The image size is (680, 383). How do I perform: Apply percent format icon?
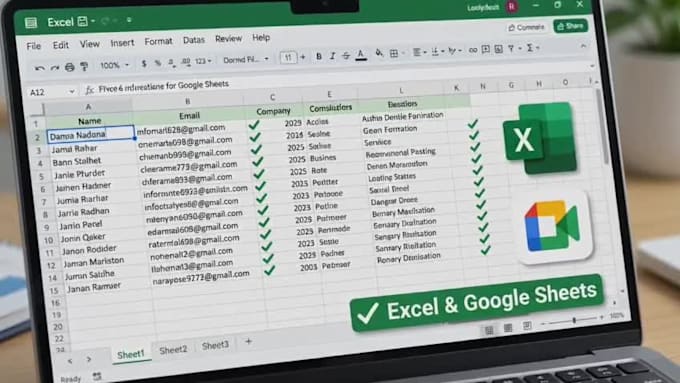(x=157, y=63)
